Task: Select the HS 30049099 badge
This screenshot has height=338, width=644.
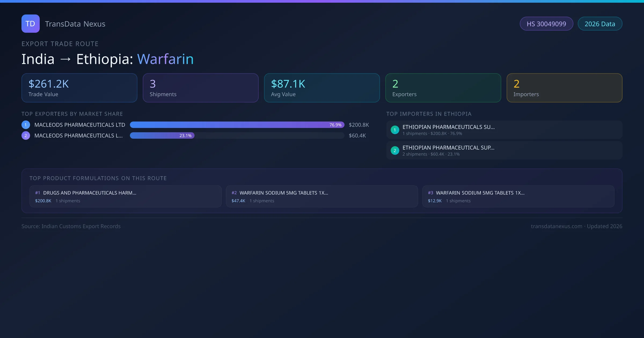Action: tap(546, 24)
